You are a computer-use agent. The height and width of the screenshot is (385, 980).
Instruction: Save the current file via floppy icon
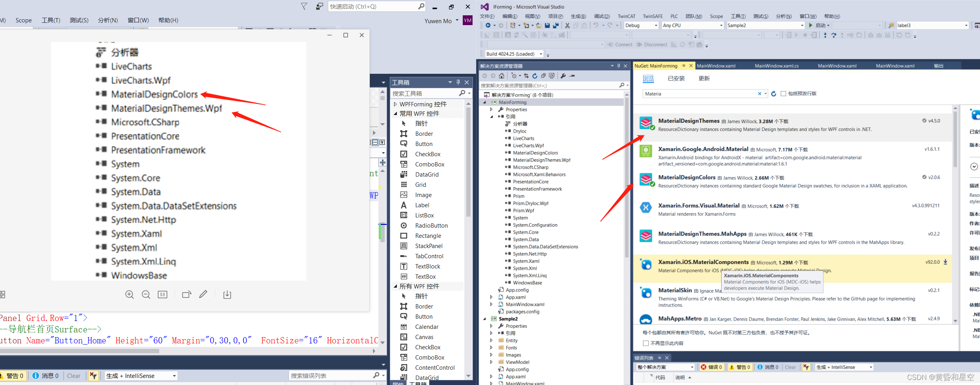(547, 26)
